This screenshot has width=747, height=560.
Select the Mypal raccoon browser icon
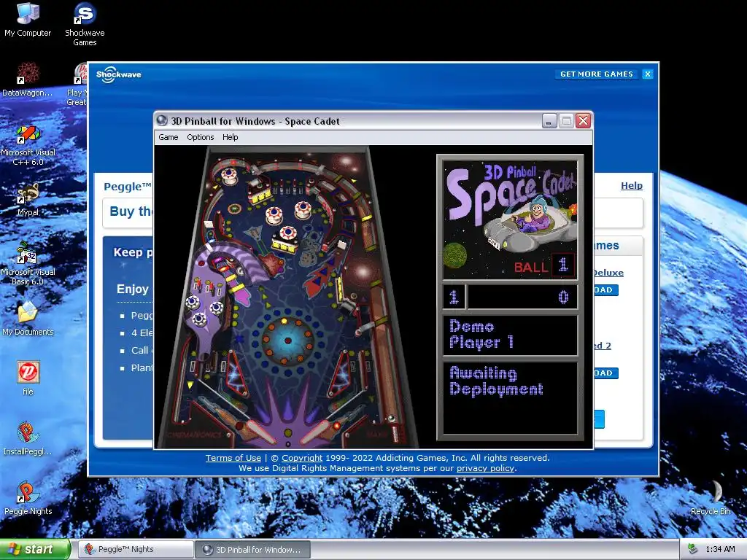pyautogui.click(x=28, y=200)
